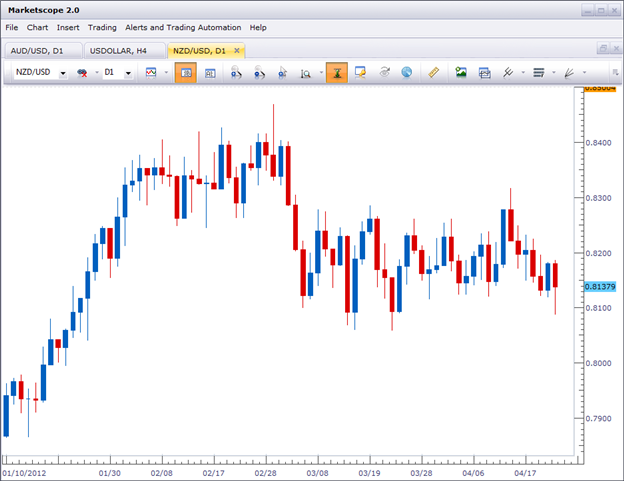This screenshot has width=624, height=481.
Task: Expand the fan lines tool dropdown arrow
Action: 585,73
